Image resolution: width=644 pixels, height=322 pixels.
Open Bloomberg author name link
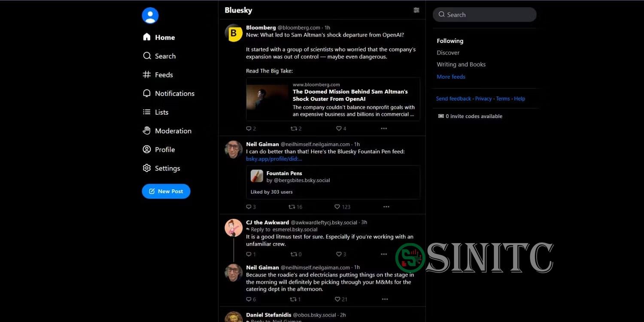point(261,27)
